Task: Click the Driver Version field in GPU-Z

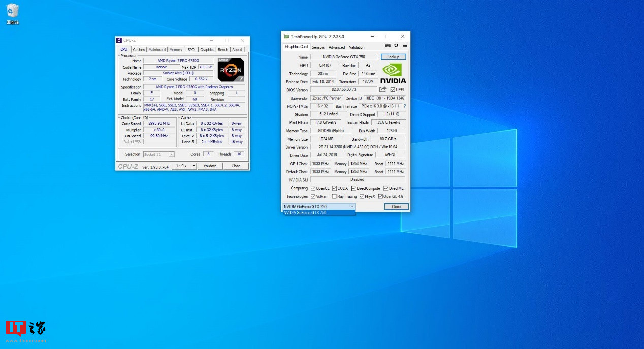Action: tap(358, 147)
